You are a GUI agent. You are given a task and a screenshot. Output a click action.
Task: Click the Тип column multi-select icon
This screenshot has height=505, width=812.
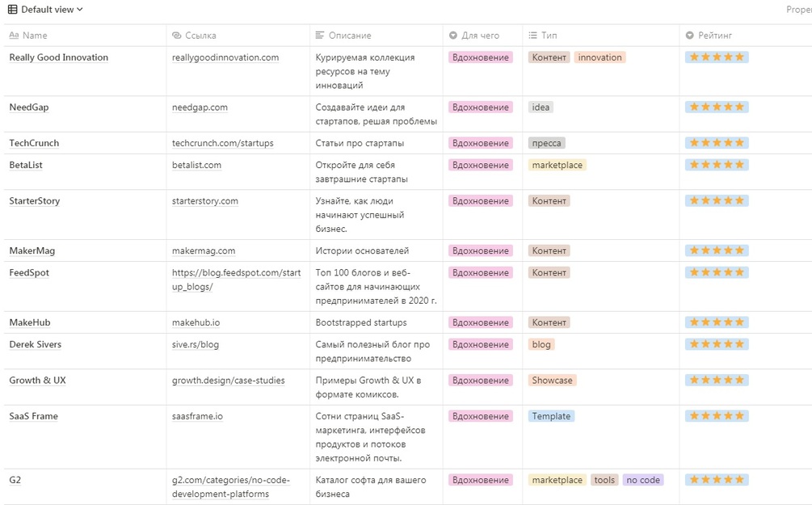pyautogui.click(x=533, y=36)
